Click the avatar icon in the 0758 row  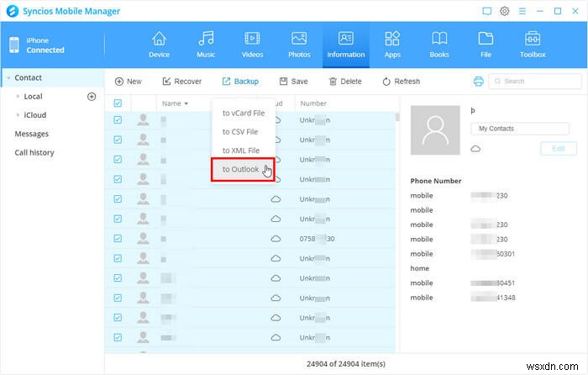[143, 238]
